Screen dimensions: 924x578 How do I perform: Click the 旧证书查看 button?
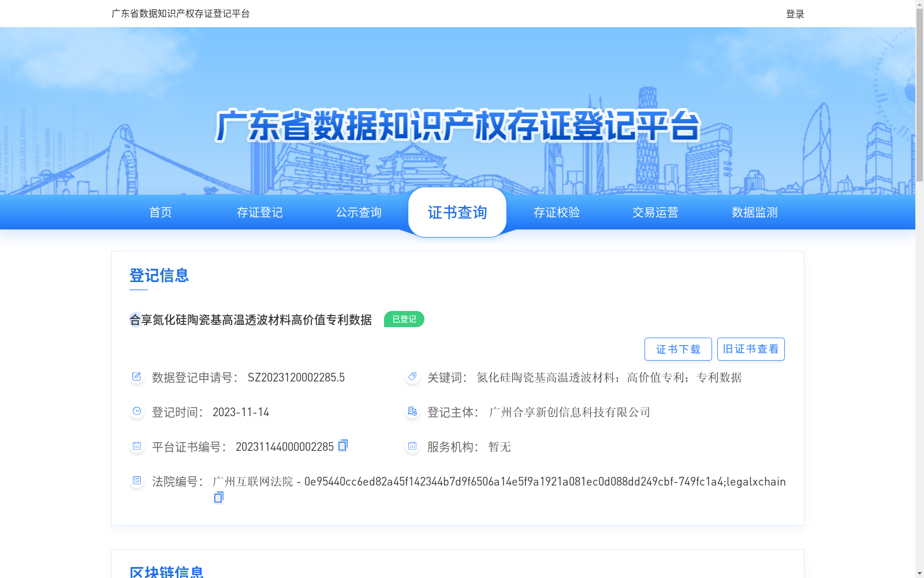click(751, 349)
